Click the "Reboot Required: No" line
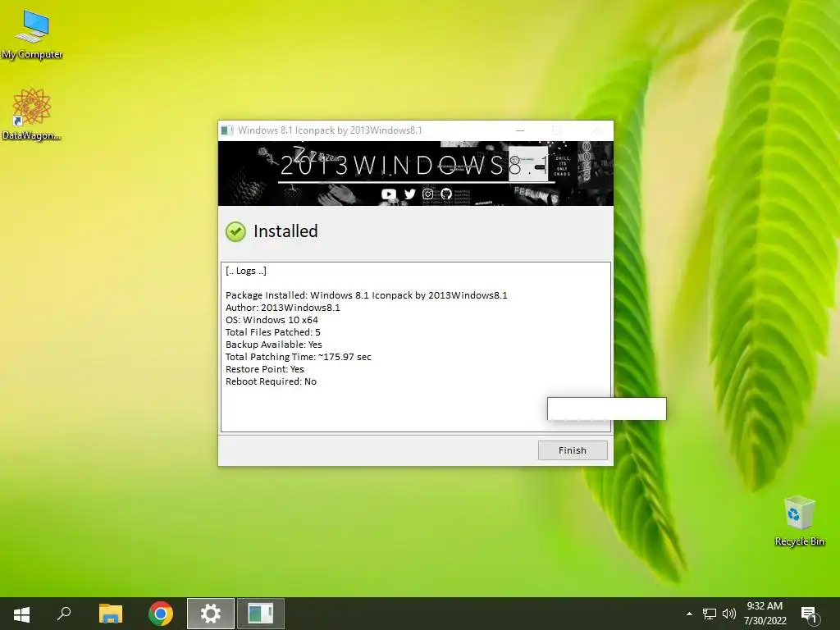Viewport: 840px width, 630px height. tap(271, 381)
